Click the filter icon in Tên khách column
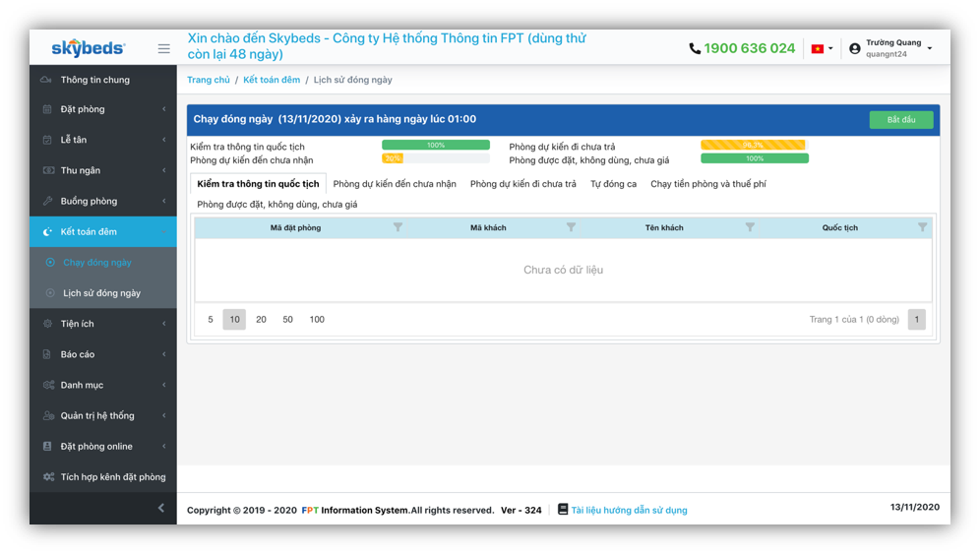Screen dimensions: 980x555 [x=750, y=227]
